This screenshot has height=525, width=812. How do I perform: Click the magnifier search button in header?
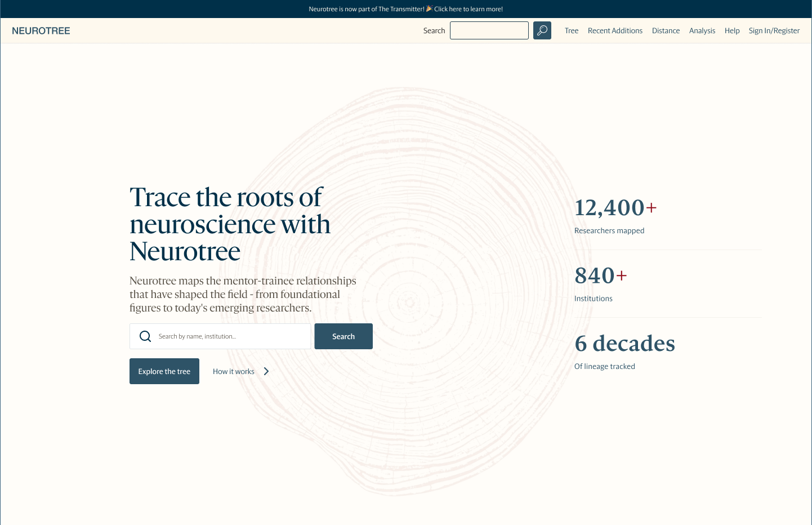tap(542, 30)
